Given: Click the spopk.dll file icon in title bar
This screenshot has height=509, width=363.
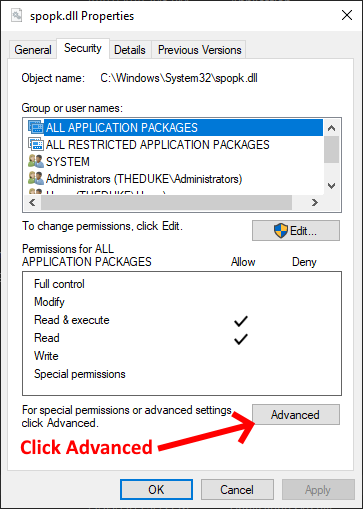Looking at the screenshot, I should tap(17, 15).
